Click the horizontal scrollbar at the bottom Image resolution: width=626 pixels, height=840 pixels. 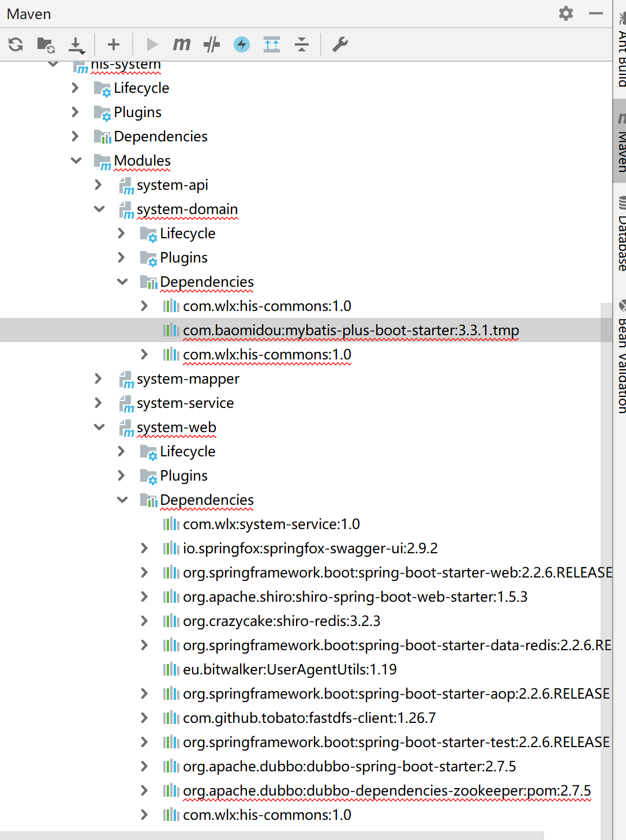click(271, 835)
